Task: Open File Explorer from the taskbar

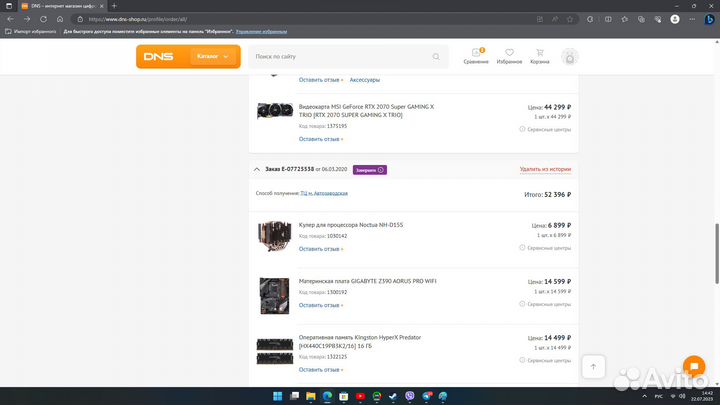Action: point(311,396)
